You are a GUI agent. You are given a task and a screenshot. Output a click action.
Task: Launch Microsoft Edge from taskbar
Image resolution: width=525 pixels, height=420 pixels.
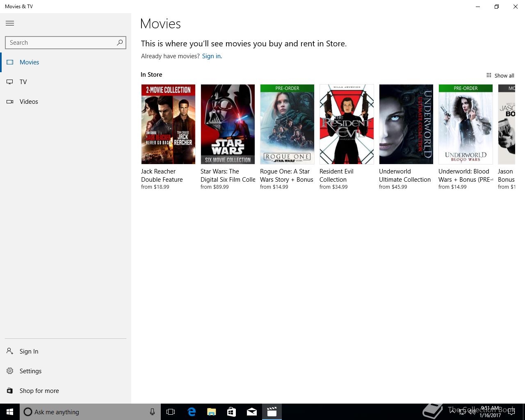[x=192, y=412]
